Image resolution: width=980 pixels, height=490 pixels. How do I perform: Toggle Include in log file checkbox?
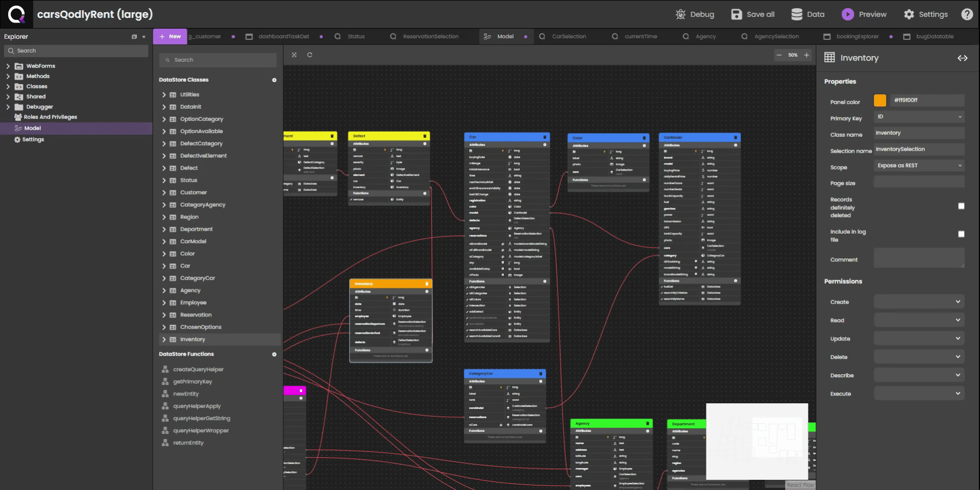tap(961, 234)
